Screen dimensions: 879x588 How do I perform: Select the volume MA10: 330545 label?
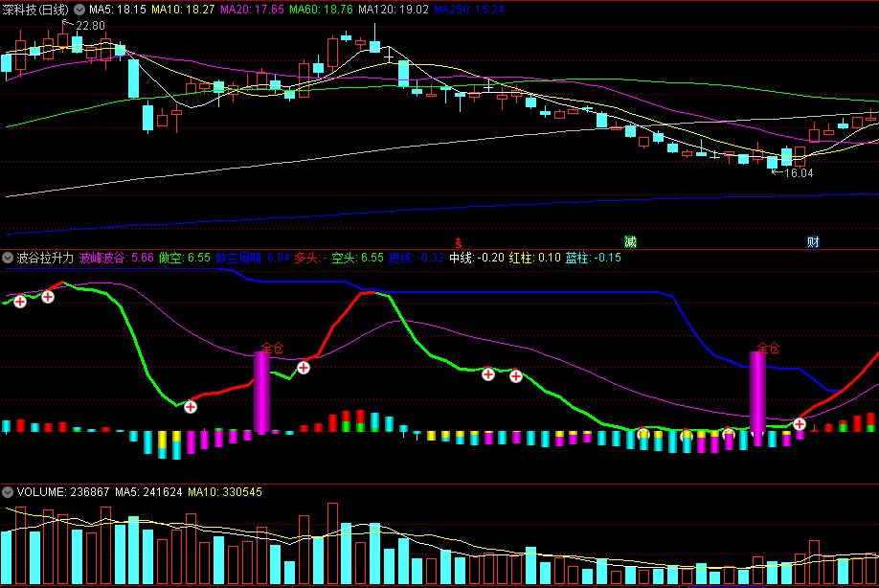pos(225,492)
